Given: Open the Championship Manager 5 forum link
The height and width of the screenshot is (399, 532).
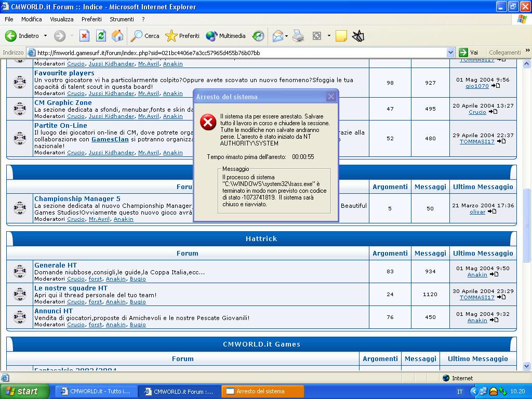Looking at the screenshot, I should 77,199.
